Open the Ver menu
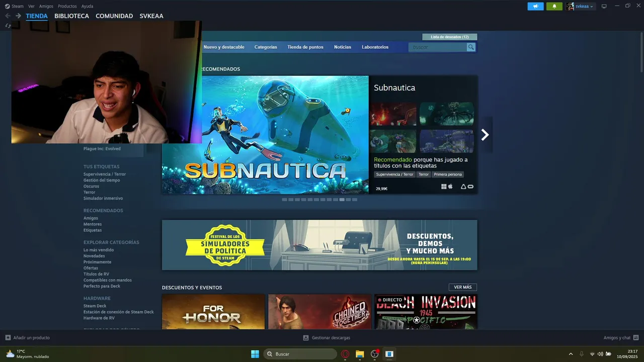This screenshot has width=644, height=362. (x=31, y=7)
